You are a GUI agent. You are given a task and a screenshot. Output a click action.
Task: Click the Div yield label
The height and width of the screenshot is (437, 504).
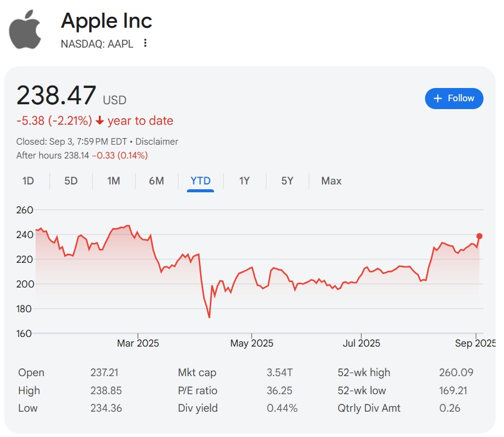(197, 408)
